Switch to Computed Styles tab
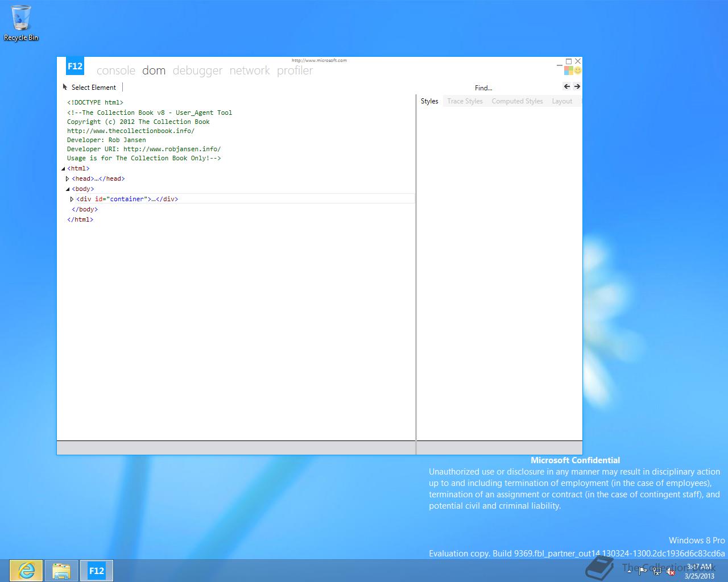This screenshot has height=582, width=728. (x=517, y=101)
